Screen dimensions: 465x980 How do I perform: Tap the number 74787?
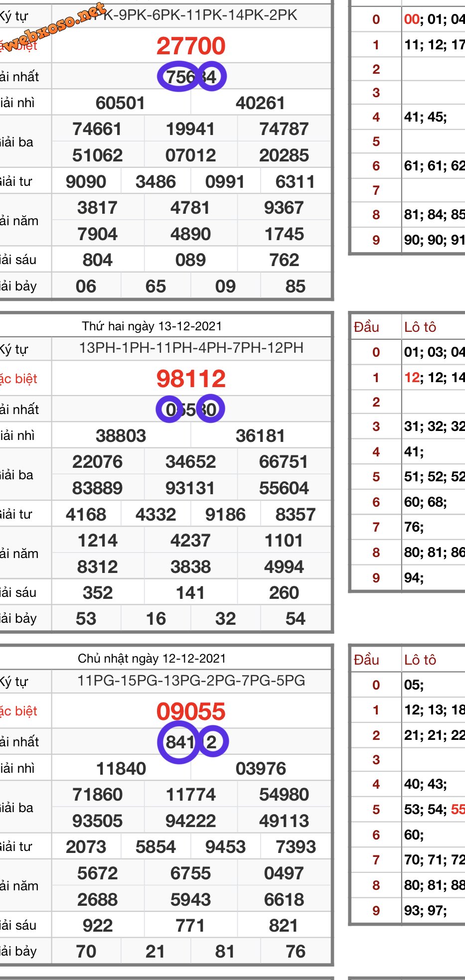(x=284, y=129)
